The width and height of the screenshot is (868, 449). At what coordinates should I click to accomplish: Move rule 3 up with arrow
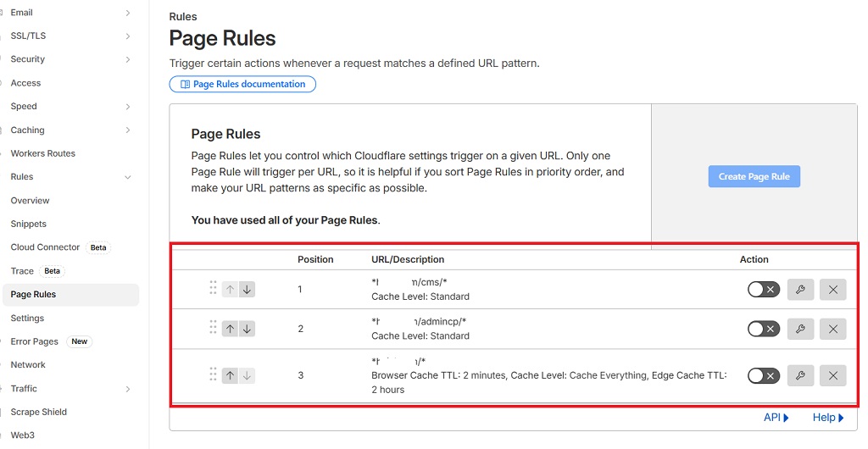pyautogui.click(x=231, y=375)
